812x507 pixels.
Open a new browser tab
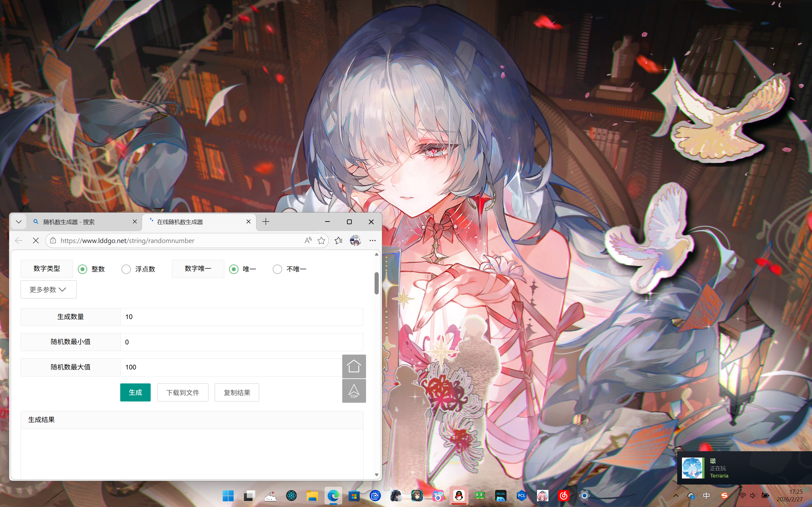[x=265, y=221]
